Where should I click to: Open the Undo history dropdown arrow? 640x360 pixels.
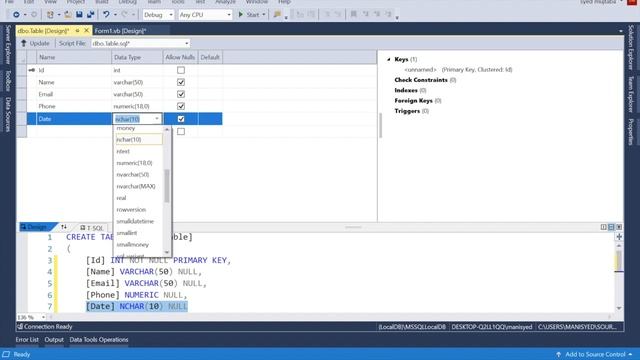tap(115, 15)
